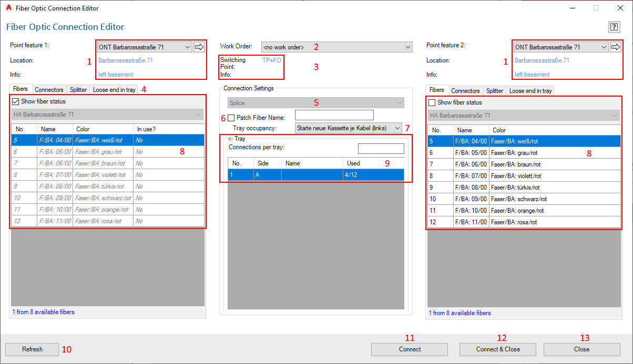Select left fiber row 10 schwarz/rot
The height and width of the screenshot is (364, 633).
click(x=108, y=198)
